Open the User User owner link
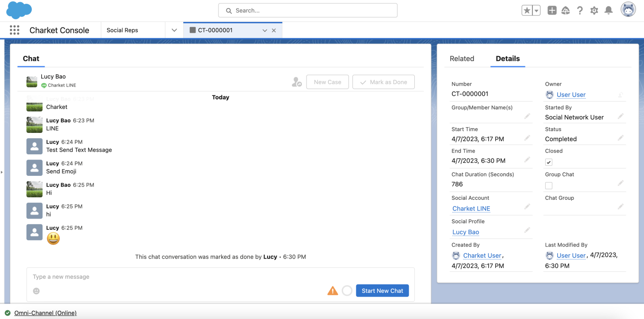Image resolution: width=644 pixels, height=319 pixels. (x=571, y=95)
